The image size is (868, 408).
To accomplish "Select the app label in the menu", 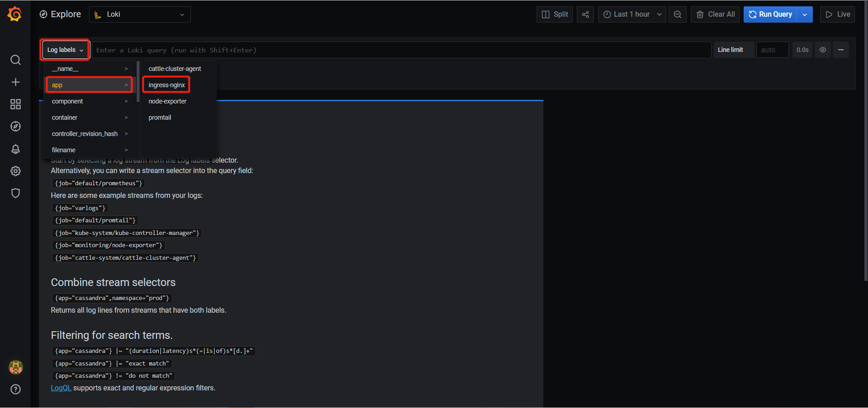I will (89, 85).
